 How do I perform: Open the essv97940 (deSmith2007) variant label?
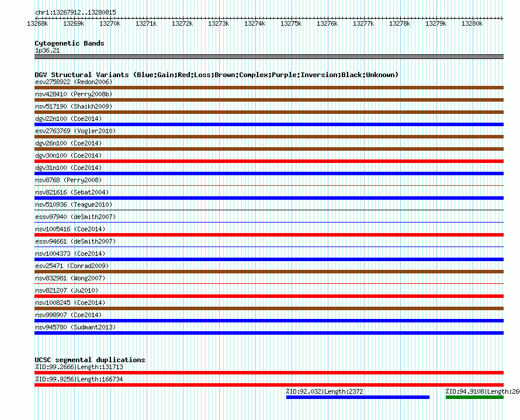75,217
